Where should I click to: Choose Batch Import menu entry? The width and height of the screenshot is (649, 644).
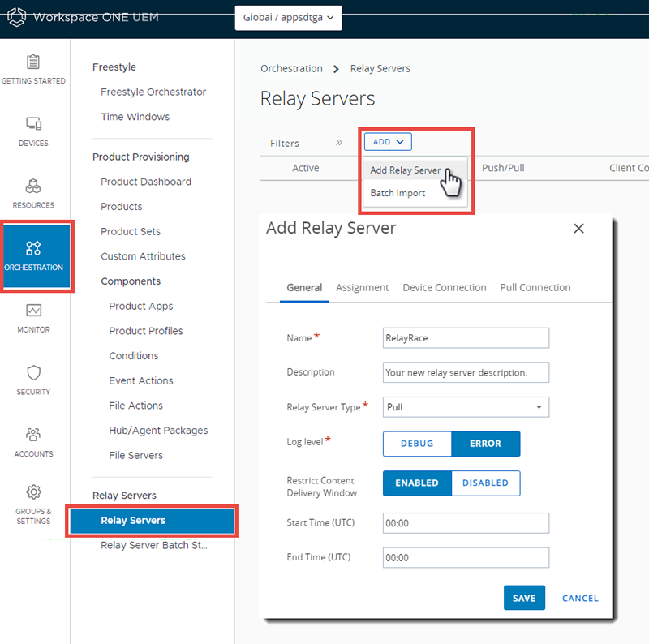pos(398,193)
